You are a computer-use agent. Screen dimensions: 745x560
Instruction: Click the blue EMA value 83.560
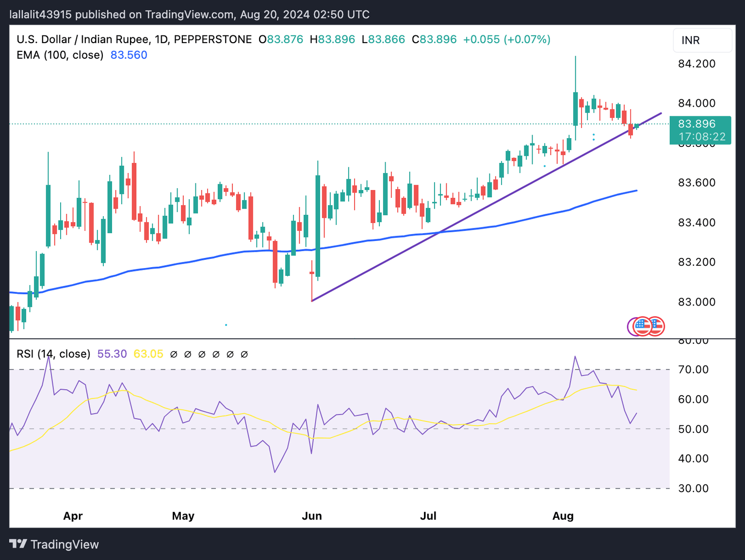coord(129,55)
